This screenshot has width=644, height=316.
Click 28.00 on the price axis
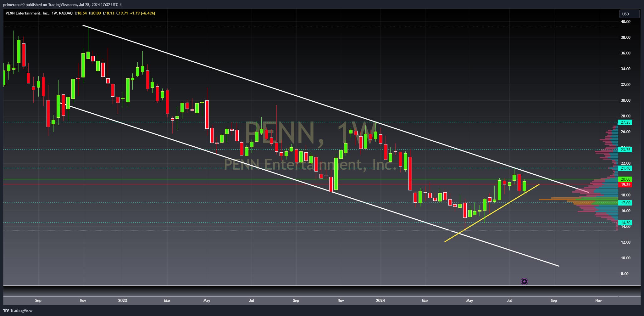click(625, 116)
